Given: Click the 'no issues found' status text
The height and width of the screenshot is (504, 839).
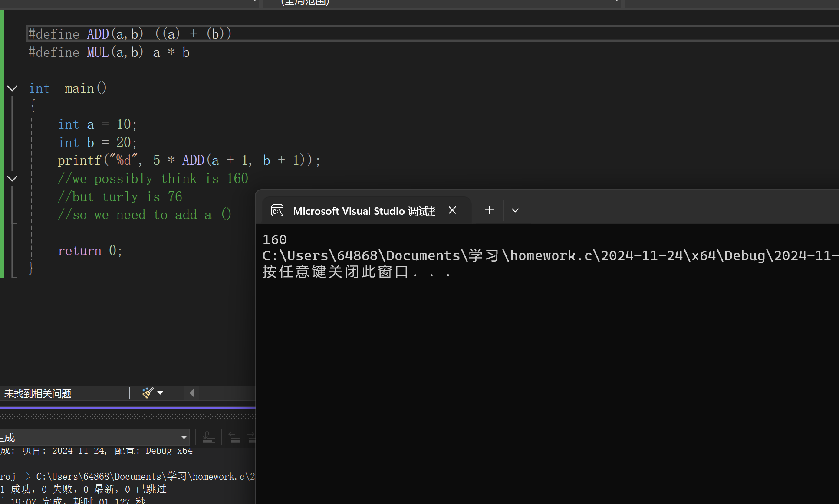Looking at the screenshot, I should click(38, 394).
